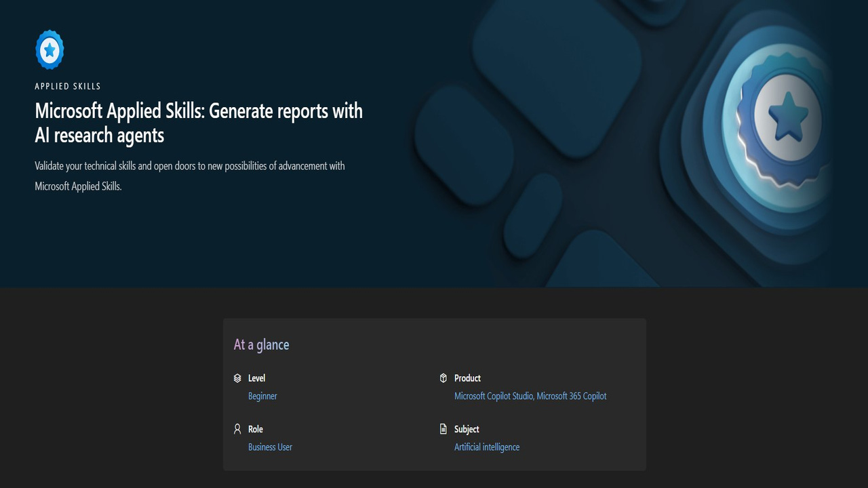868x488 pixels.
Task: Click the Role label
Action: click(255, 429)
